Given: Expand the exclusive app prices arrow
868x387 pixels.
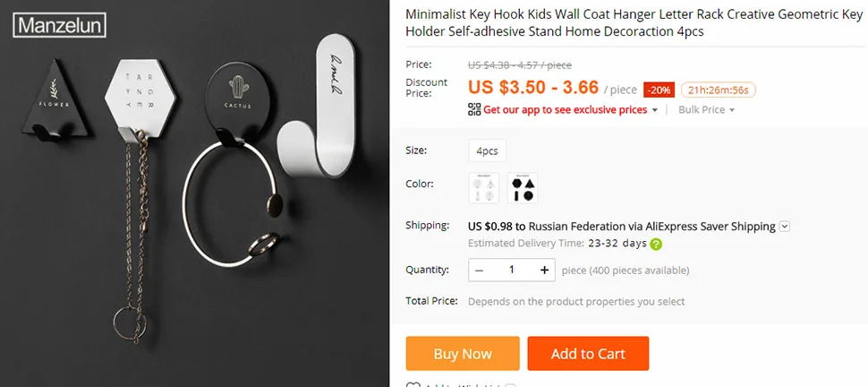Looking at the screenshot, I should (655, 110).
